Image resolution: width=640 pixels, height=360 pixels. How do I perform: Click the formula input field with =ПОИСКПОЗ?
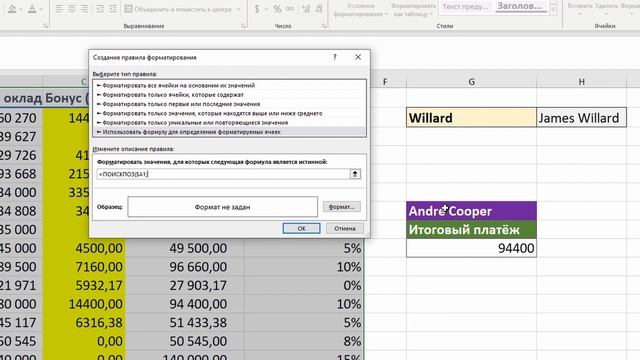click(x=223, y=174)
